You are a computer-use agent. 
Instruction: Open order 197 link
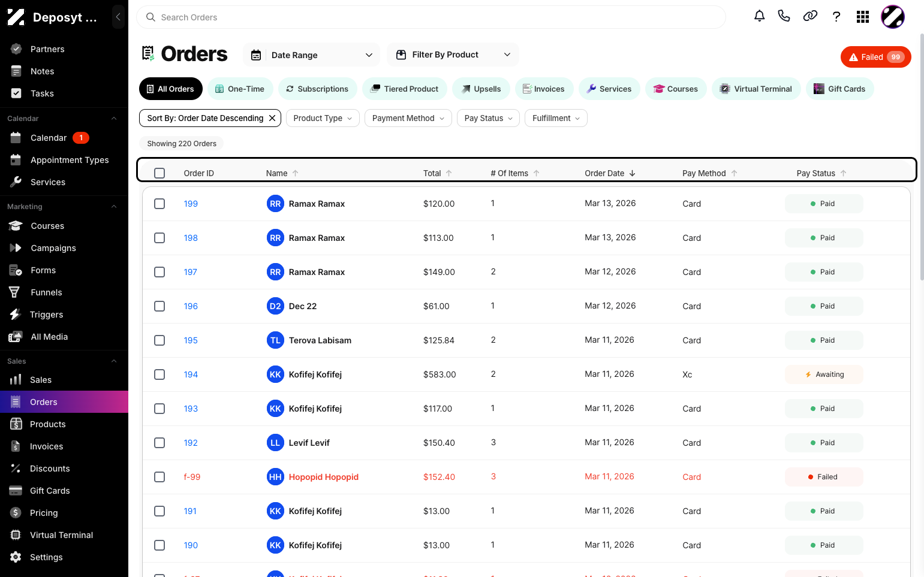(191, 272)
